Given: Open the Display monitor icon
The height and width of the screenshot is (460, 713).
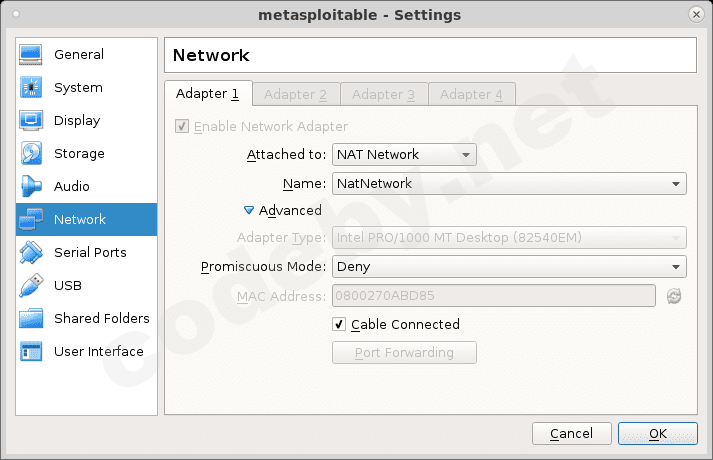Looking at the screenshot, I should [31, 121].
